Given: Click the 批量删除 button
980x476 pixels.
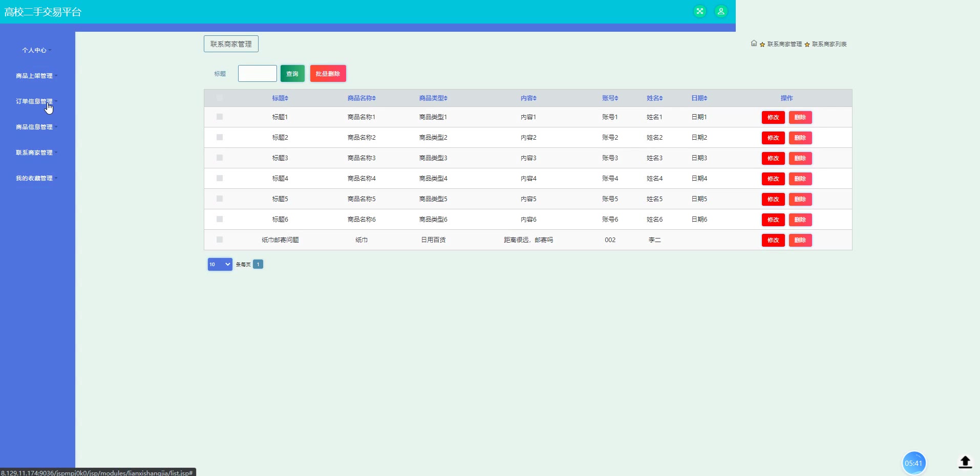Looking at the screenshot, I should click(328, 74).
